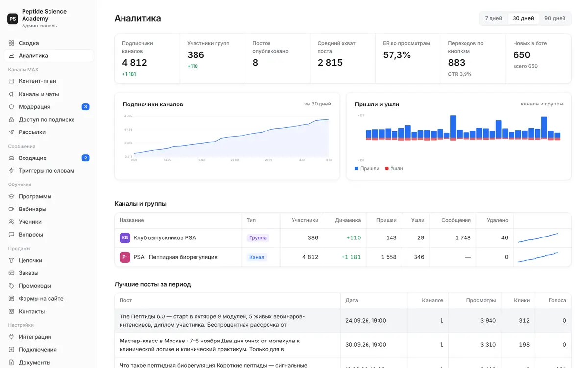588x368 pixels.
Task: Open Клуб выпускников PSA group row
Action: (x=343, y=238)
